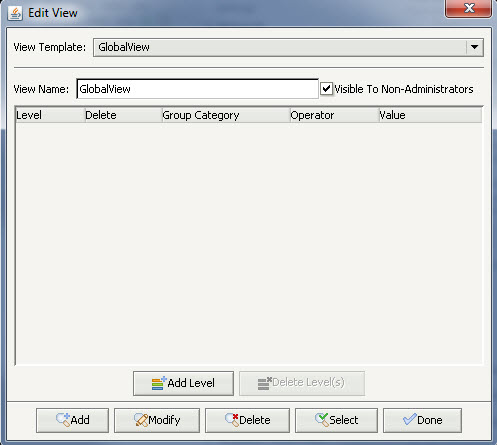Click the GlobalView template combo box
The width and height of the screenshot is (497, 445).
288,47
